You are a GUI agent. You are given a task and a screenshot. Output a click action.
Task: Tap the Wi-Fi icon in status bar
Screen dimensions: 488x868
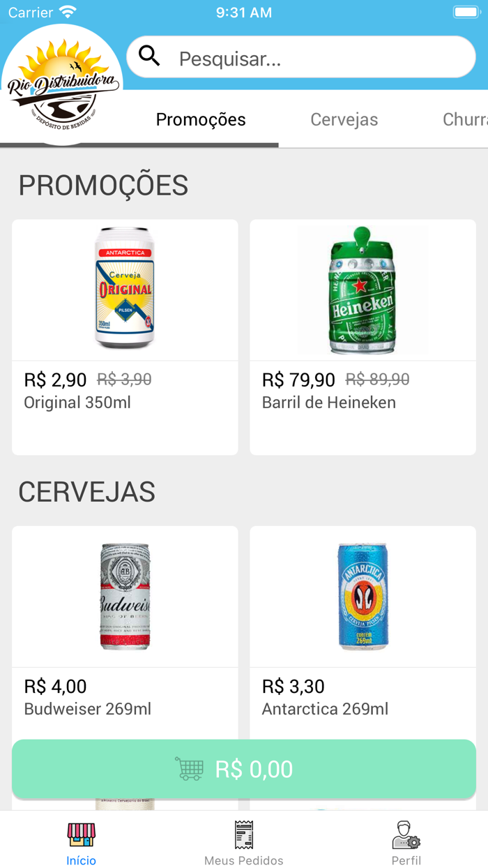coord(68,10)
